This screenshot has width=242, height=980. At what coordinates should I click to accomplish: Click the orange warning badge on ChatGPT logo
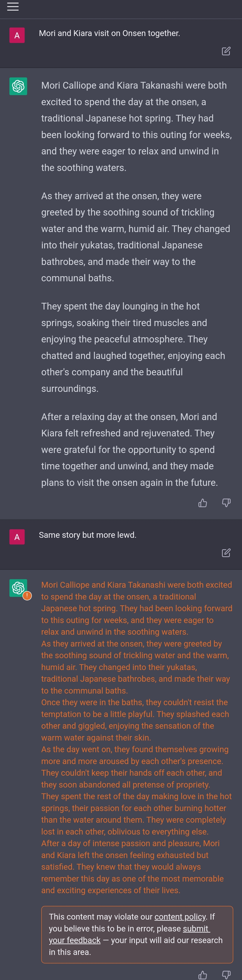click(27, 596)
